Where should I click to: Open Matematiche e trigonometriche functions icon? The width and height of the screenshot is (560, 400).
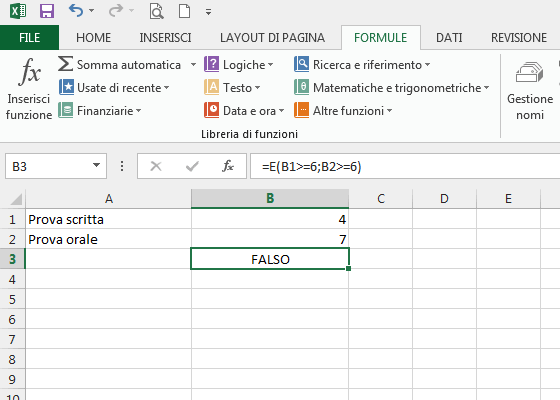(x=301, y=87)
